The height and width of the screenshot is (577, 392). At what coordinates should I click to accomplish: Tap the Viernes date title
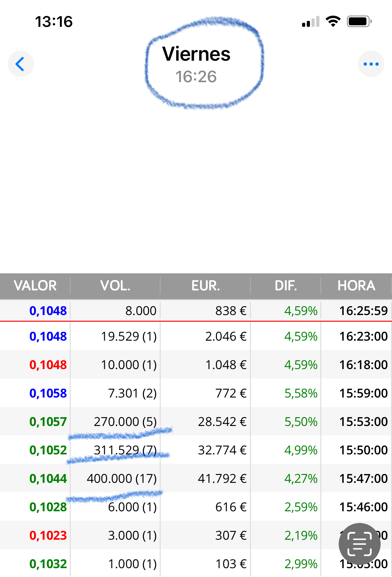(196, 54)
